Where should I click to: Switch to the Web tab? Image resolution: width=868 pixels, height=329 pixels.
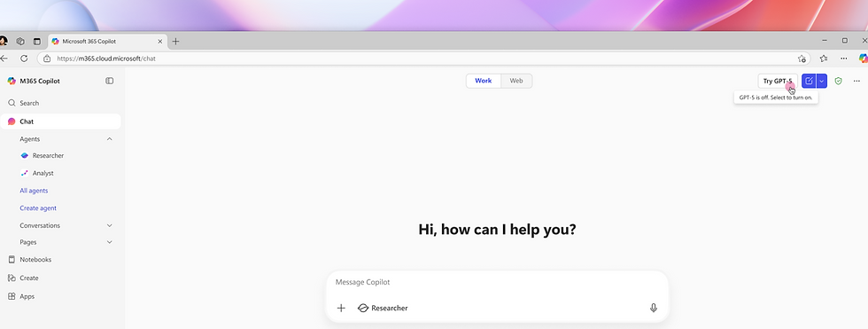(x=515, y=81)
